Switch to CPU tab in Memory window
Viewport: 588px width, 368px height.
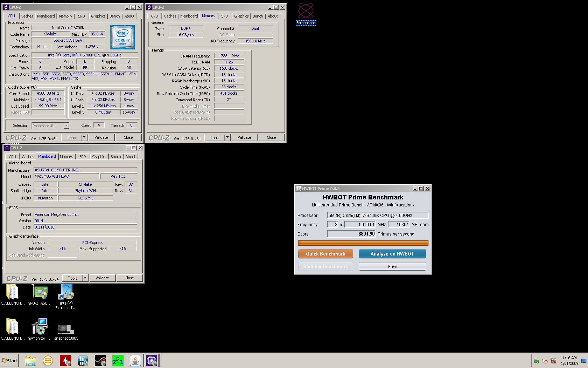coord(155,16)
